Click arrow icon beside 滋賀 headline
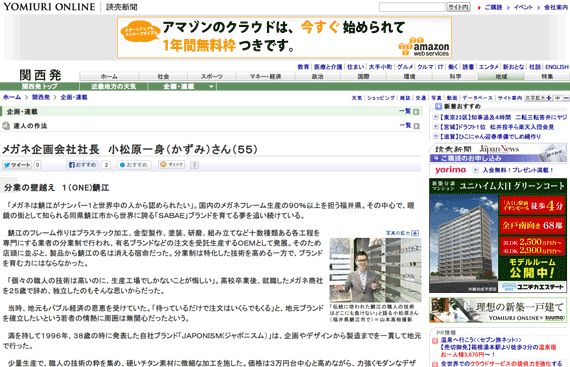The width and height of the screenshot is (570, 367). tap(435, 136)
